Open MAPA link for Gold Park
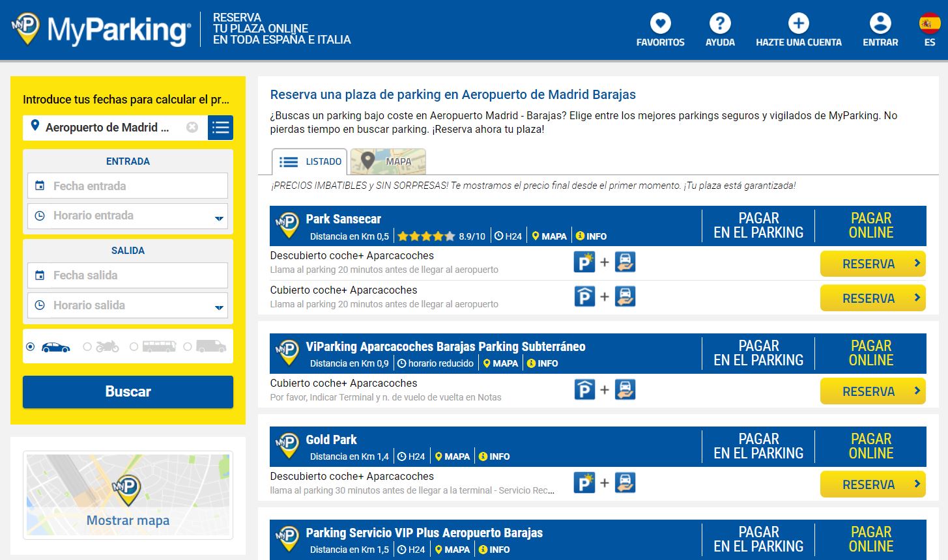The image size is (948, 560). click(x=452, y=456)
